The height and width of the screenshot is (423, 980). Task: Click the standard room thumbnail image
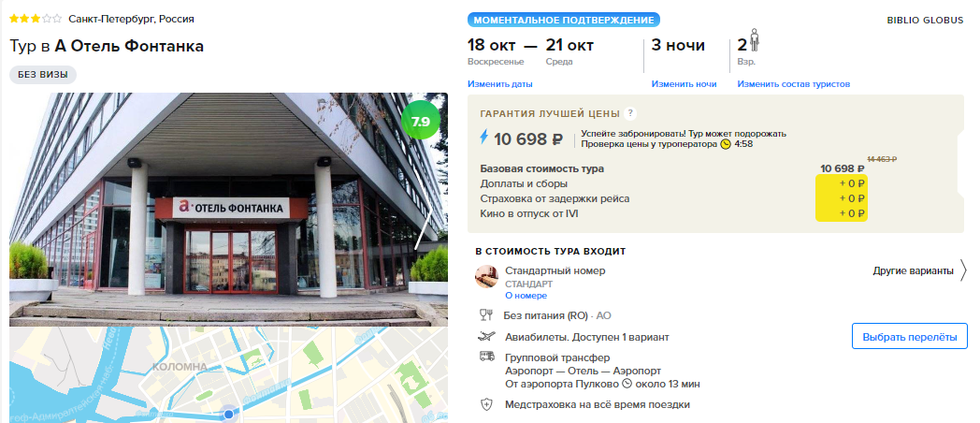[x=486, y=277]
